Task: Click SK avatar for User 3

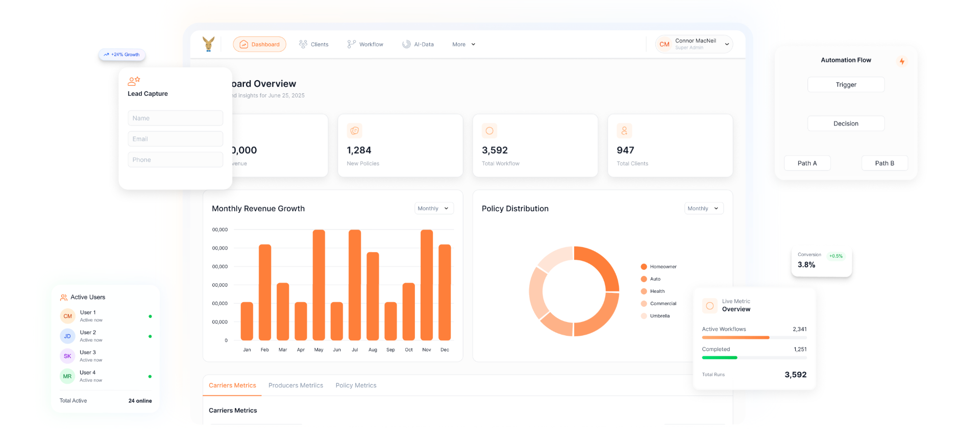Action: (67, 356)
